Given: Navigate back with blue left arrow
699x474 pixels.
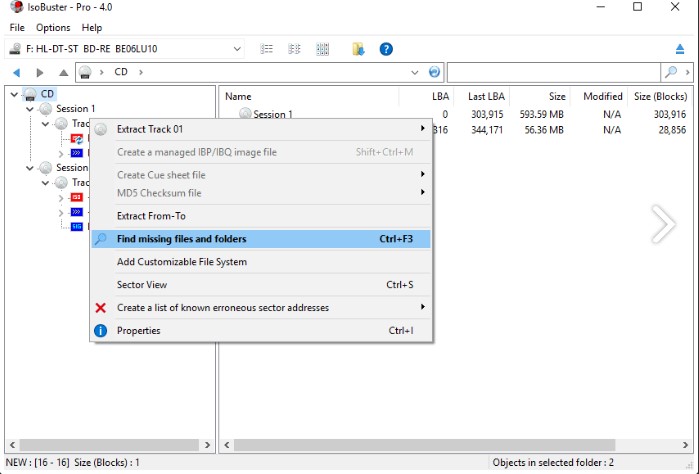Looking at the screenshot, I should pyautogui.click(x=16, y=72).
